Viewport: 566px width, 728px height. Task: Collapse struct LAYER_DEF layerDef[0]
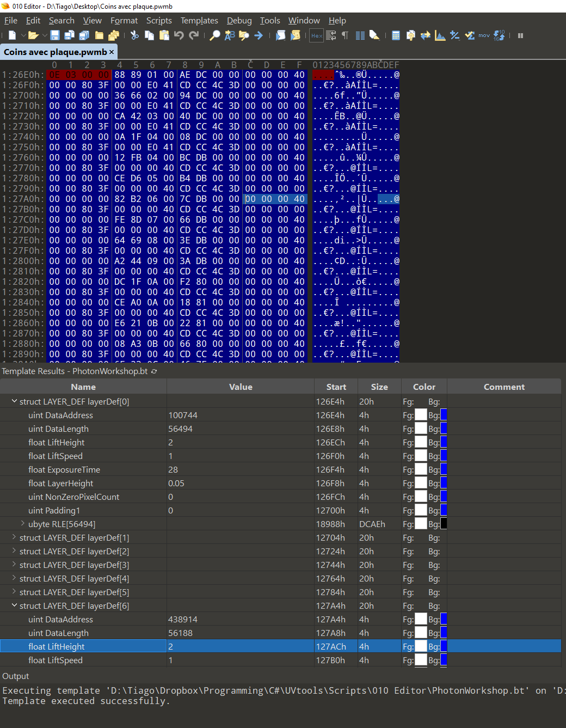click(15, 401)
